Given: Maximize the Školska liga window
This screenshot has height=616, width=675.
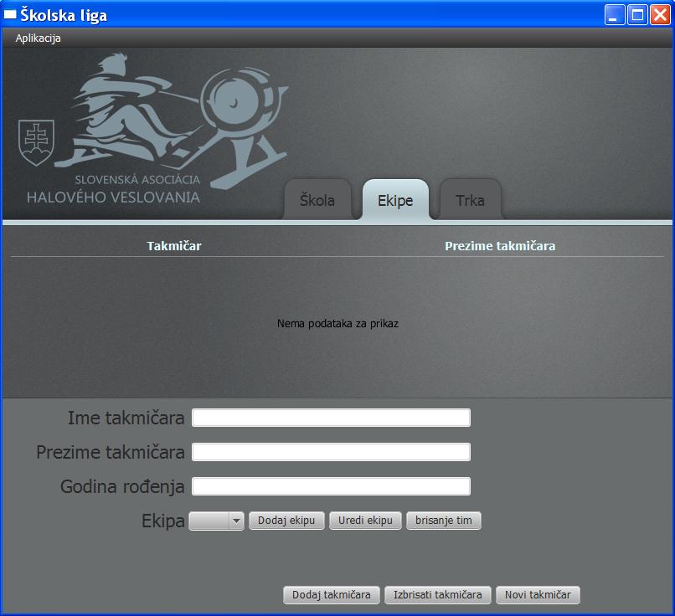Looking at the screenshot, I should pos(637,15).
